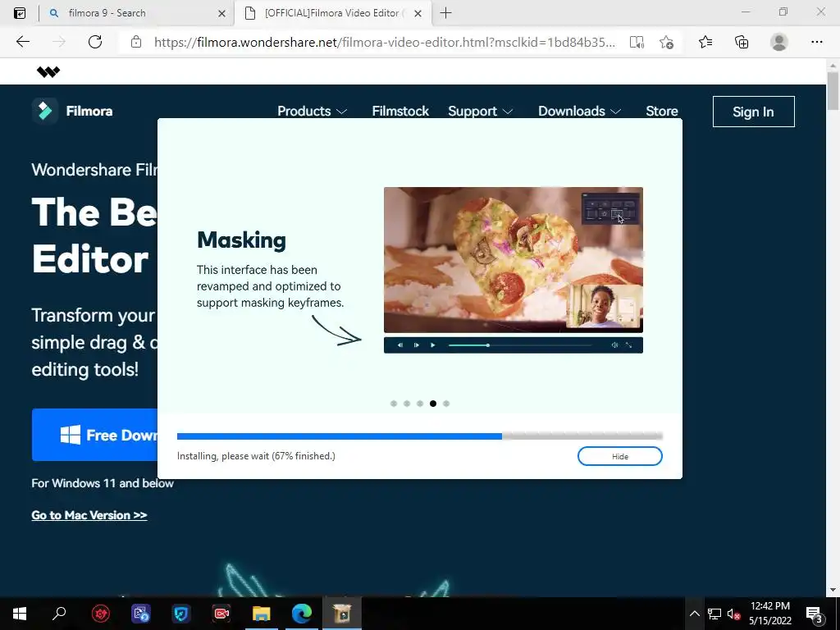Select the first slide indicator dot
Viewport: 840px width, 630px height.
click(x=394, y=404)
